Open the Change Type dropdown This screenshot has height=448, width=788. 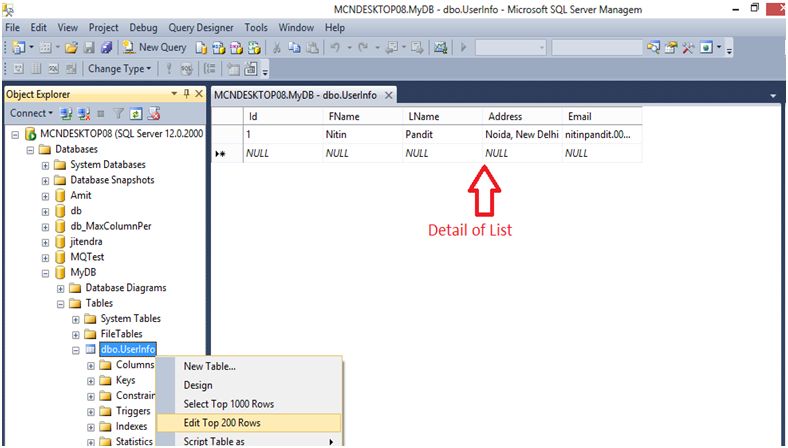point(120,69)
